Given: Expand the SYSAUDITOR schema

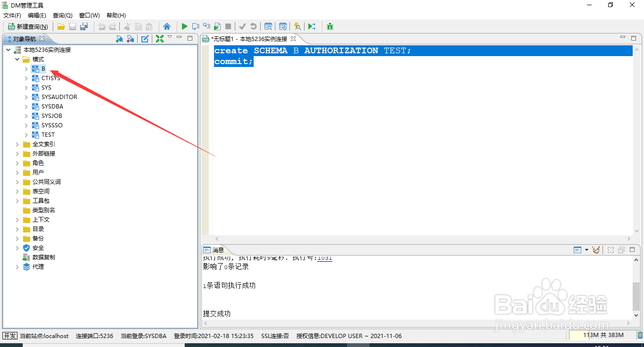Looking at the screenshot, I should [x=26, y=97].
